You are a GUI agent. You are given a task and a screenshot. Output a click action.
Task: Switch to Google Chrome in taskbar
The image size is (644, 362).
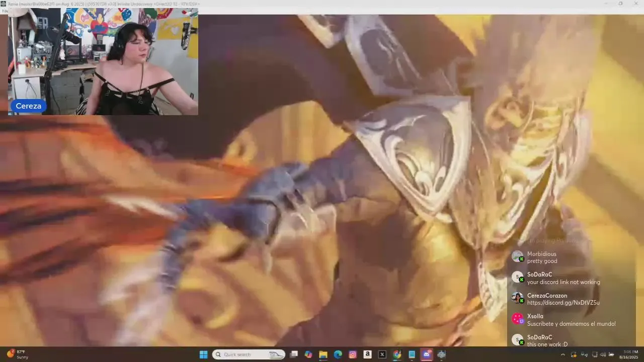(397, 354)
